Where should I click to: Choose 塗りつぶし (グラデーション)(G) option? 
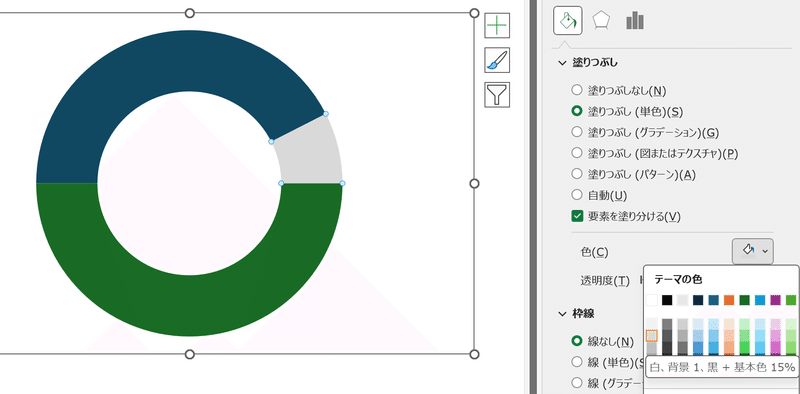[577, 132]
